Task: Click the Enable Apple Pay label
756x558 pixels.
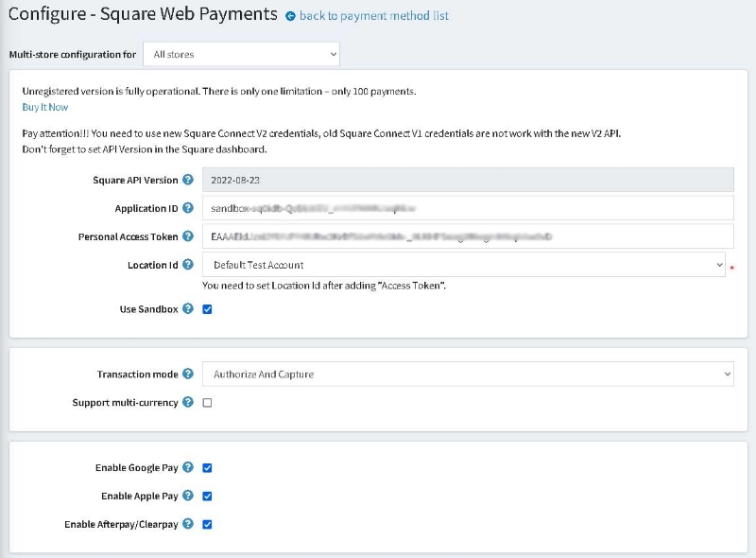Action: (140, 497)
